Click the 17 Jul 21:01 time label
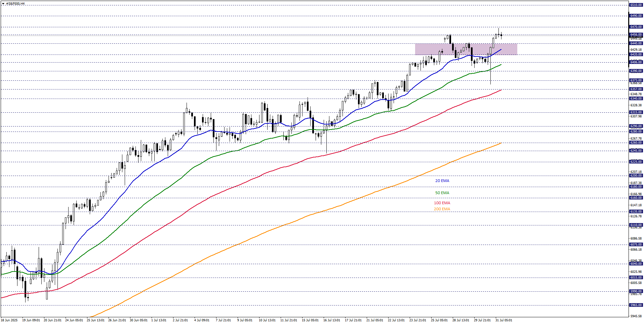The height and width of the screenshot is (324, 644). coord(353,320)
